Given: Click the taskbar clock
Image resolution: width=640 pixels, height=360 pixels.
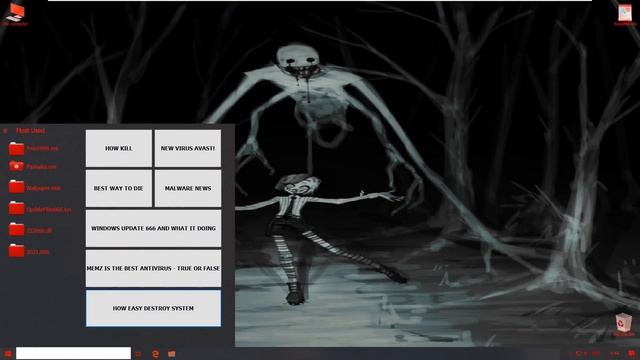Looking at the screenshot, I should tap(614, 353).
